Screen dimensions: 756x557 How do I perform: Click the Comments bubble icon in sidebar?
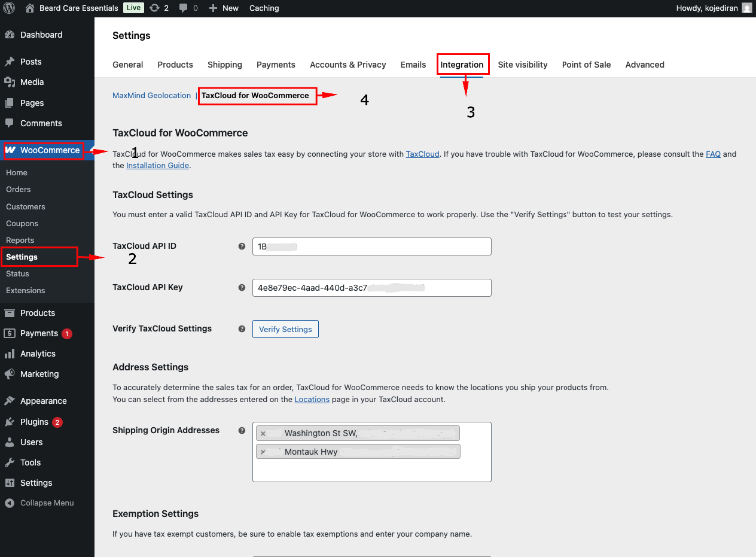click(10, 123)
